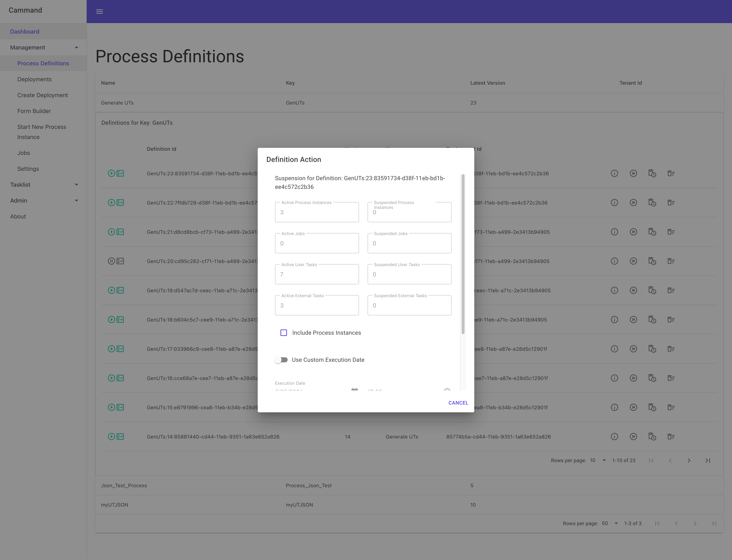Screen dimensions: 732x560
Task: Click delete list icon for GenUTs:19 row
Action: click(x=671, y=290)
